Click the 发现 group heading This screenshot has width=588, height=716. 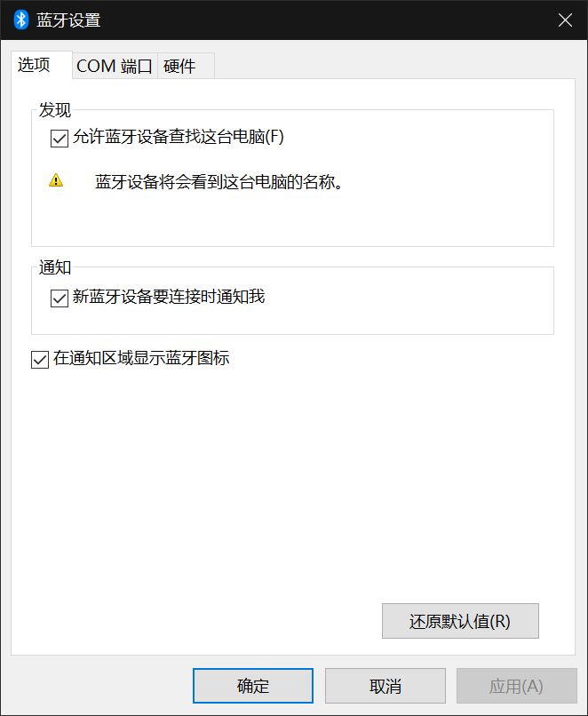[55, 111]
